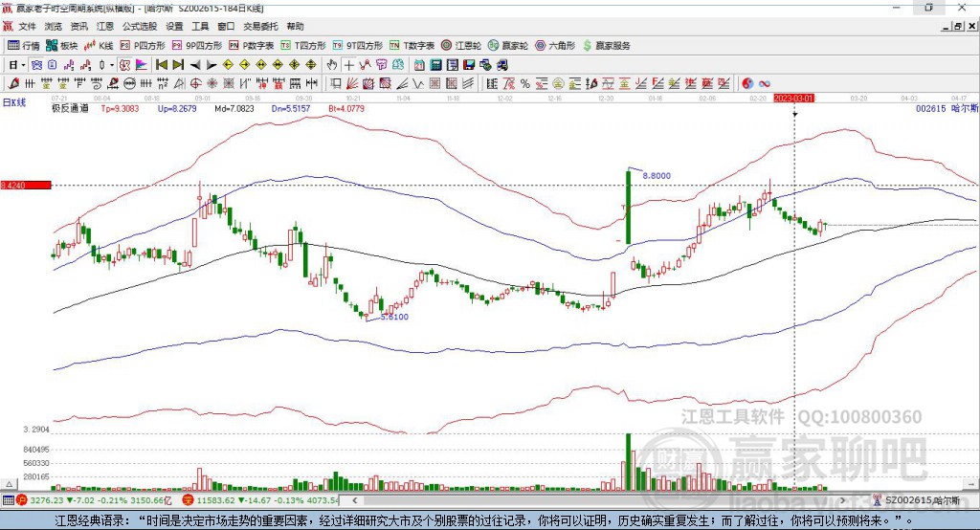Open the 六角形 hexagon tool

pyautogui.click(x=555, y=46)
